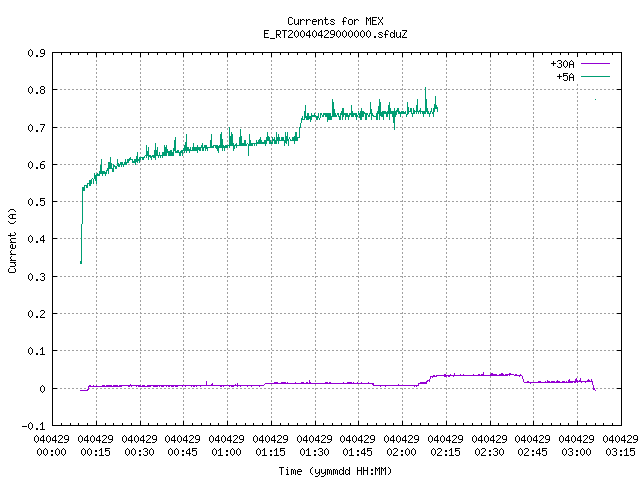Click the 0.7 y-axis tick label
640x480 pixels.
pyautogui.click(x=37, y=128)
